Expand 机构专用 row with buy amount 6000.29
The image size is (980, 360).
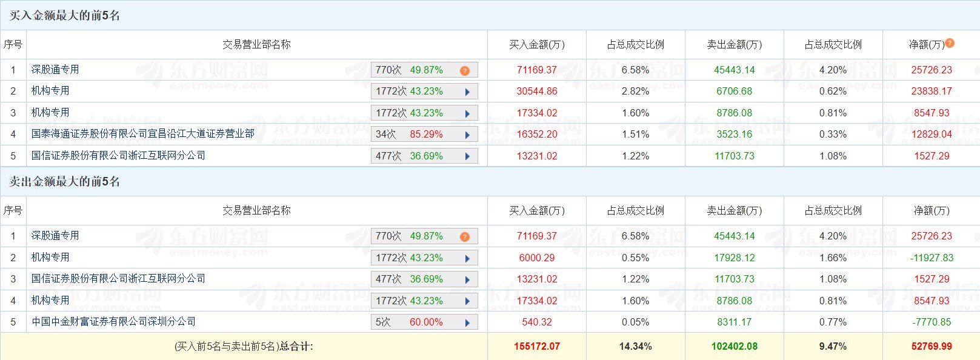click(x=467, y=259)
